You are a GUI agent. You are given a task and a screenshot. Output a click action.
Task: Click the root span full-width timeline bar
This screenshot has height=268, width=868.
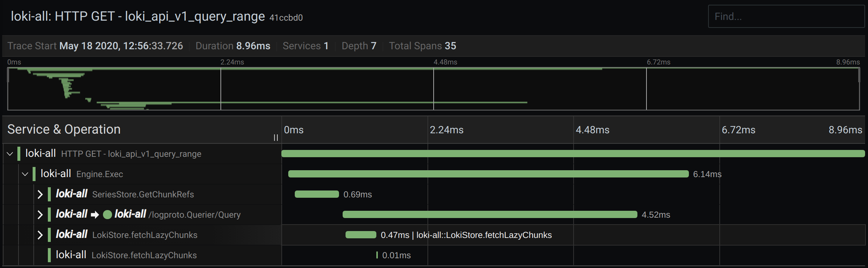(573, 154)
